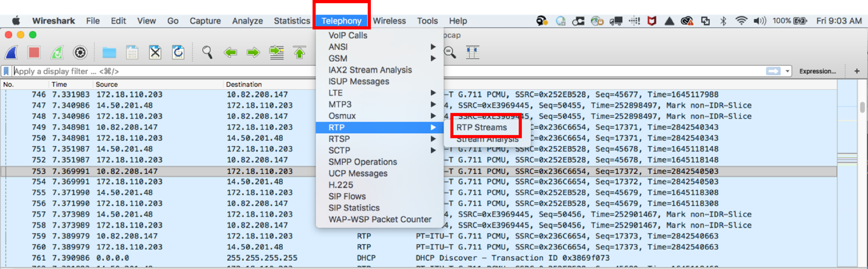Image resolution: width=868 pixels, height=269 pixels.
Task: Open the recent display filters dropdown
Action: click(x=788, y=71)
